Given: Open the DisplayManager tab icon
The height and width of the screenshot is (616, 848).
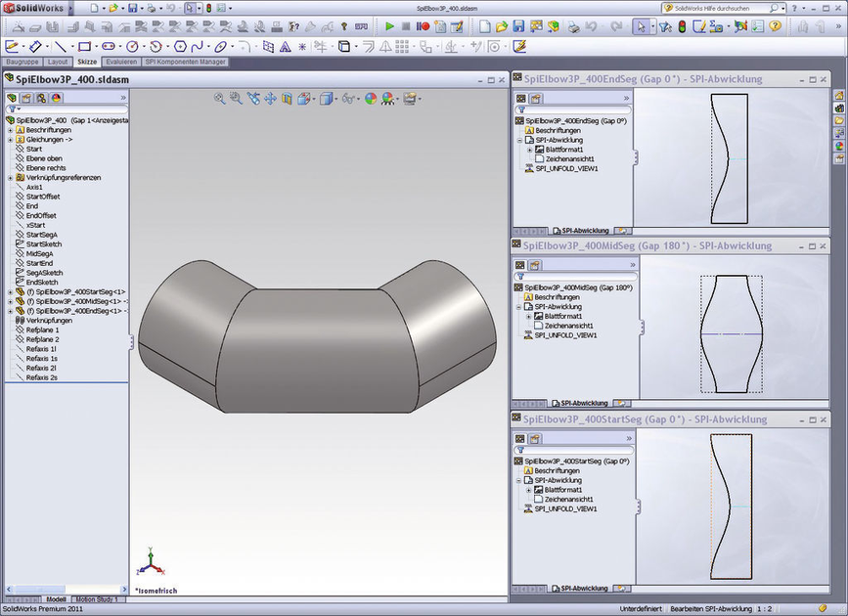Looking at the screenshot, I should [57, 98].
